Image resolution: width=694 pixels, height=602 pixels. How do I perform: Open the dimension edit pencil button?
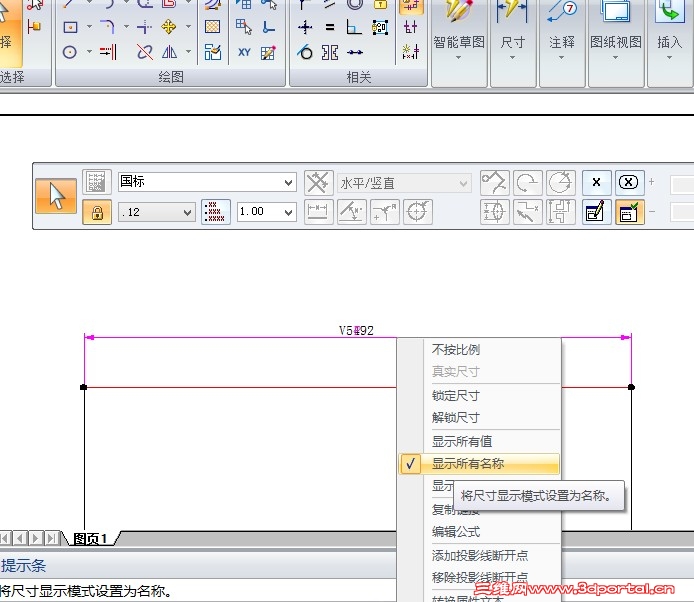(596, 212)
